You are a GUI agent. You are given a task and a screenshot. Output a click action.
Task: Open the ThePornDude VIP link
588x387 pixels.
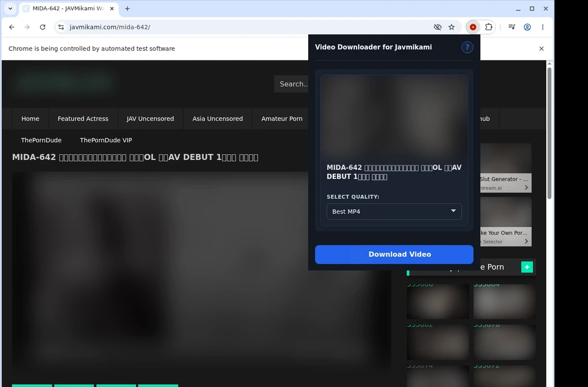[106, 140]
